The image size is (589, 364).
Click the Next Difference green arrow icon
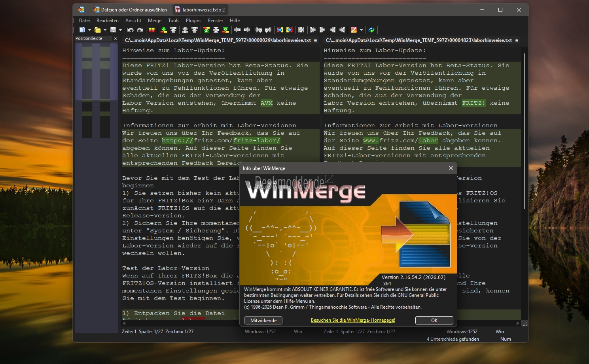click(x=163, y=30)
